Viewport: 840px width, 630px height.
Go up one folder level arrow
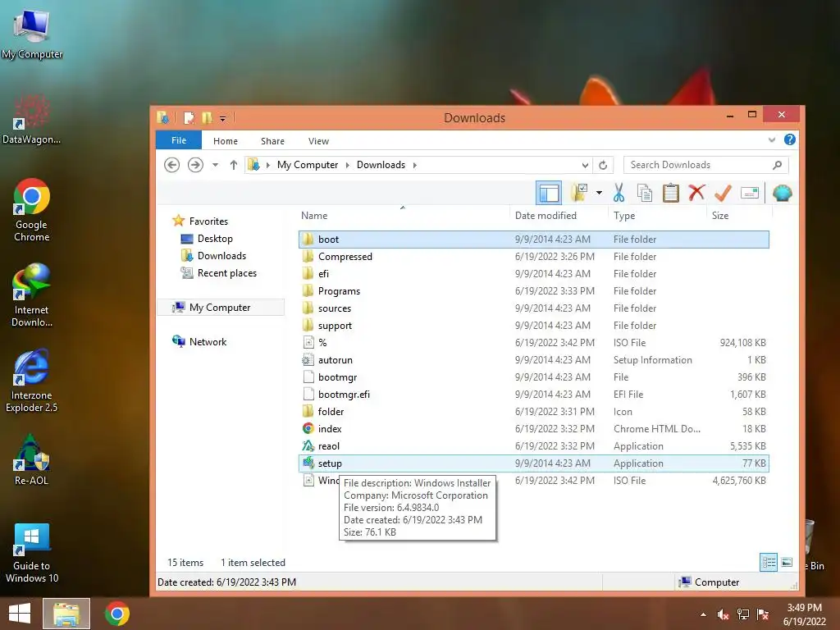click(233, 164)
